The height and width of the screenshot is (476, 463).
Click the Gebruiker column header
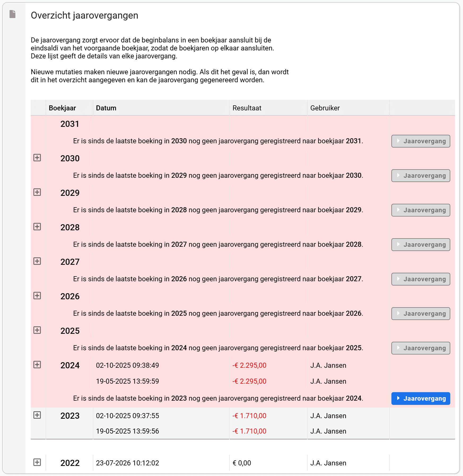pyautogui.click(x=348, y=108)
